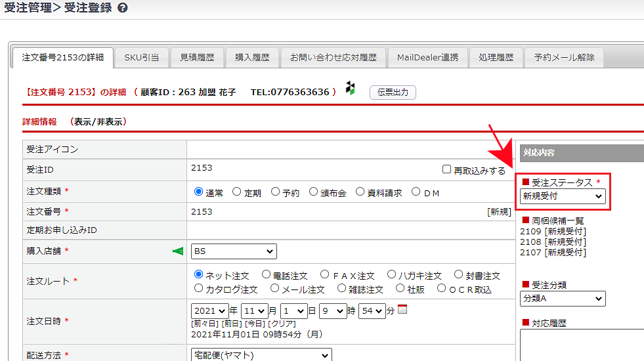This screenshot has width=644, height=361.
Task: Open bundled candidate order 2107 [新規受付]
Action: click(x=553, y=253)
